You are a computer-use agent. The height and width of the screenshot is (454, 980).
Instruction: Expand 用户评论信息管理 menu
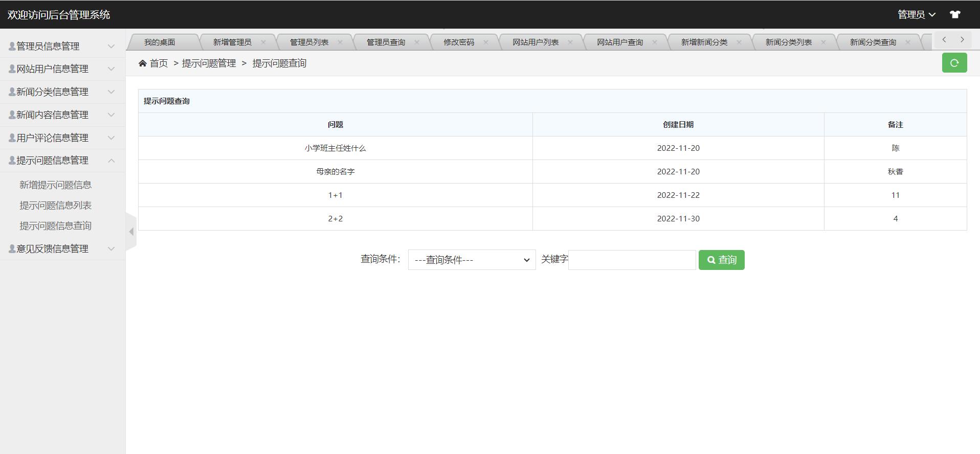pos(62,138)
